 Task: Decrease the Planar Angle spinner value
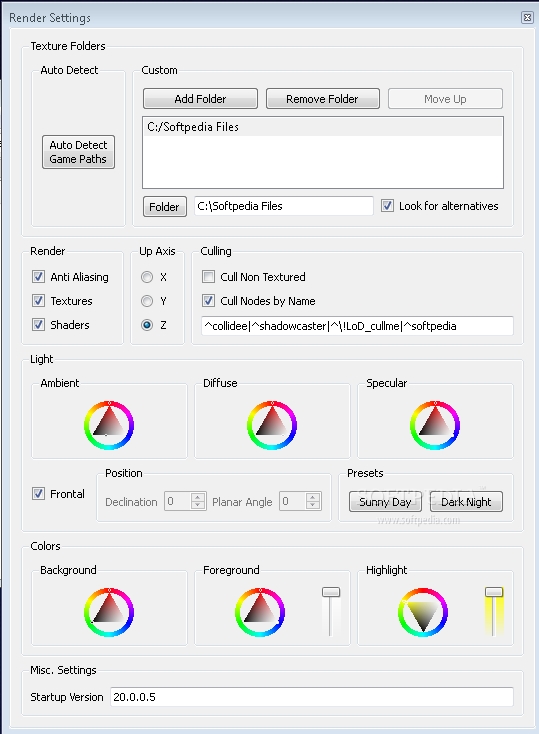point(313,506)
